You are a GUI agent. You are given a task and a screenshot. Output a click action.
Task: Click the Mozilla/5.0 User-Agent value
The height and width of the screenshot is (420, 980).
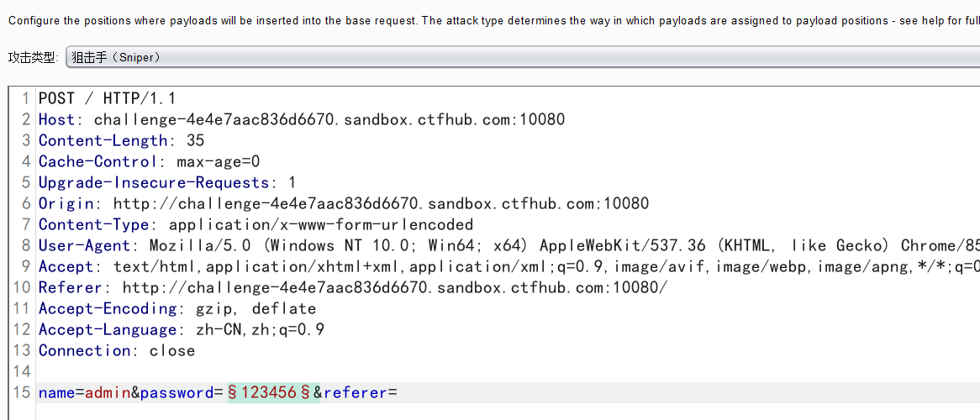click(x=564, y=245)
